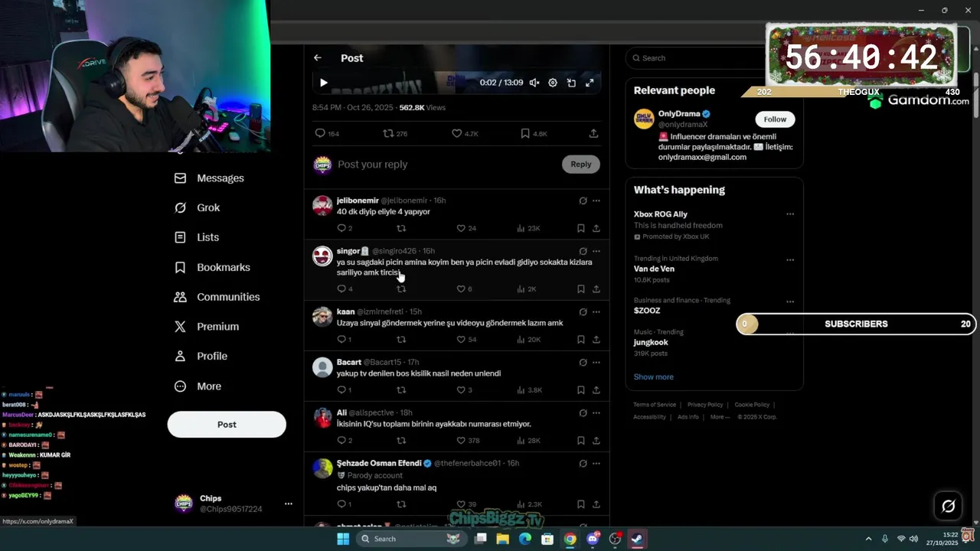Image resolution: width=980 pixels, height=551 pixels.
Task: Open more options on singor's reply
Action: (x=596, y=251)
